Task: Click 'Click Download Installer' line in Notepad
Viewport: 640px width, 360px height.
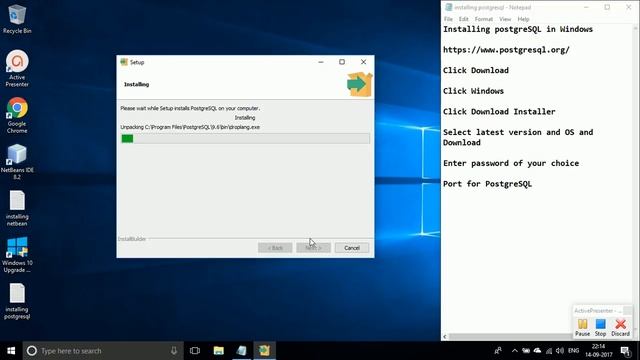Action: [x=499, y=111]
